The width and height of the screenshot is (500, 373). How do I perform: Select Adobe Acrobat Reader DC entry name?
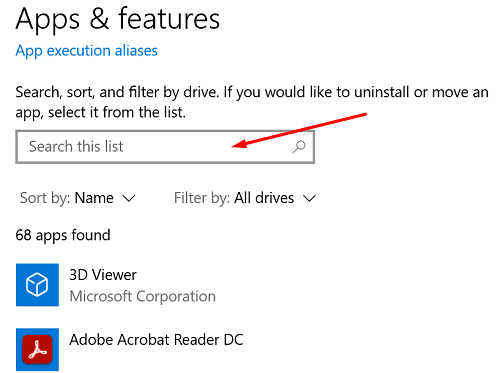pos(156,340)
